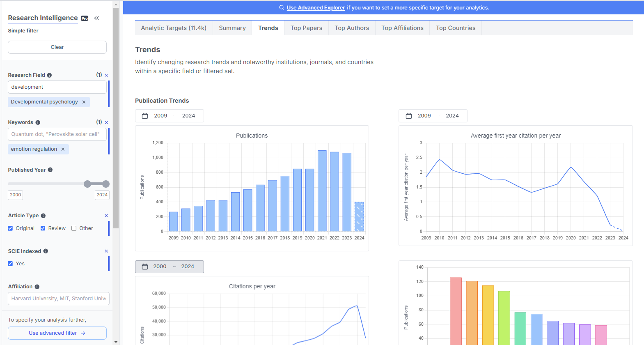Click Published Year slider left handle
The image size is (644, 345).
tap(87, 184)
